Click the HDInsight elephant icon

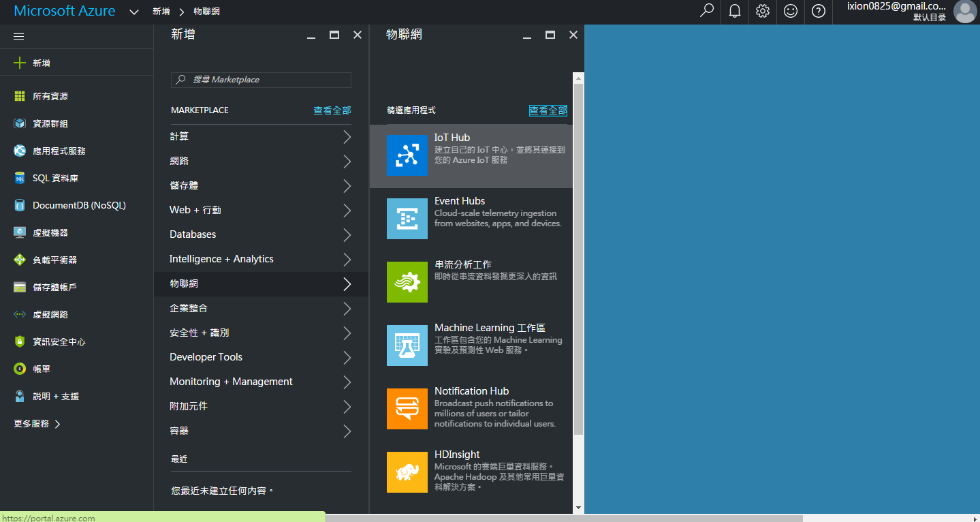tap(407, 472)
